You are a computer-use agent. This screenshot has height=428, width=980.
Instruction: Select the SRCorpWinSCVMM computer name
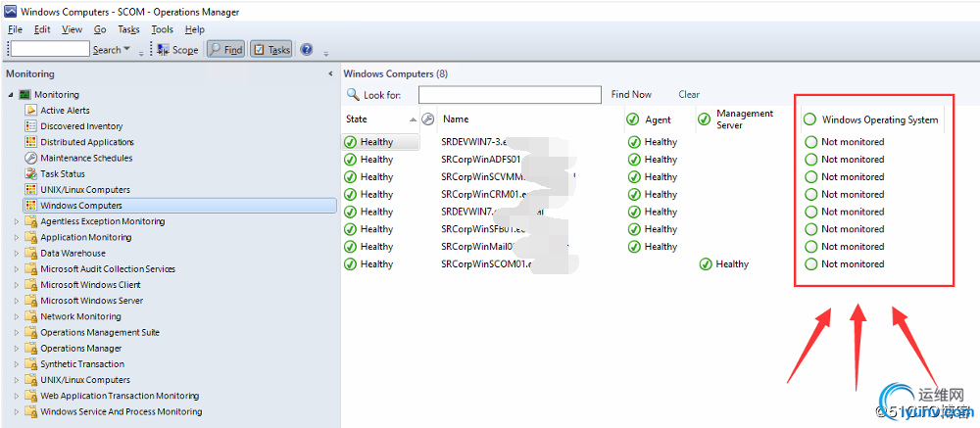coord(484,177)
